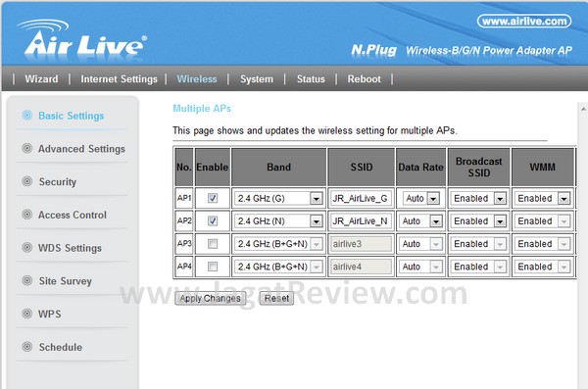Open the AP1 Broadcast SSID dropdown
Viewport: 588px width, 389px height.
point(478,199)
